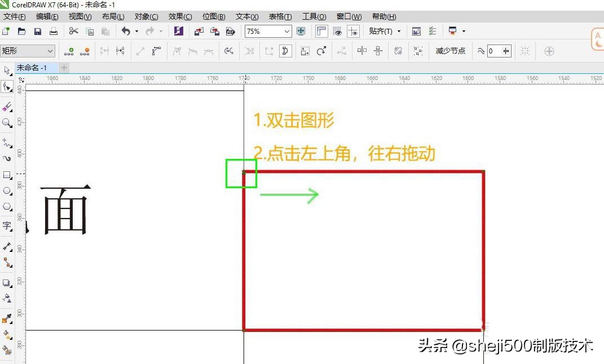
Task: Expand the application launcher dropdown arrow
Action: tap(464, 32)
